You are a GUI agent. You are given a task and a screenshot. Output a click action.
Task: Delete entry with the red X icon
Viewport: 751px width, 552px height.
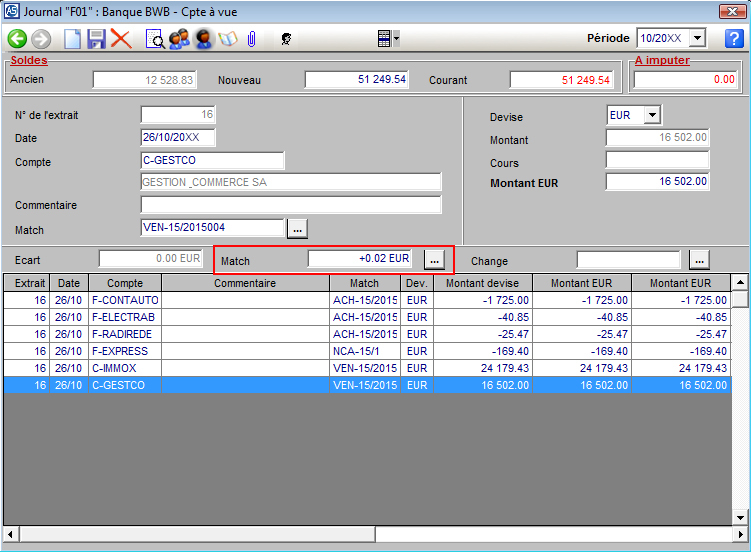pos(121,39)
